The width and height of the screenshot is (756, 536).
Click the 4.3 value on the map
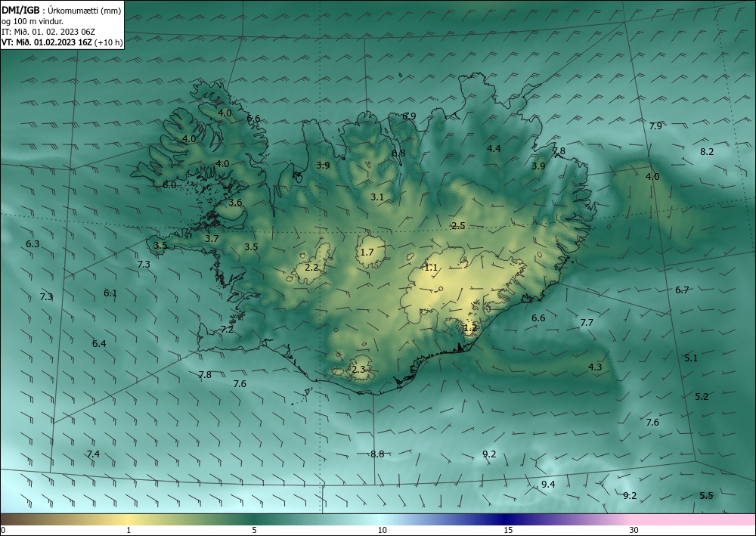click(x=595, y=367)
